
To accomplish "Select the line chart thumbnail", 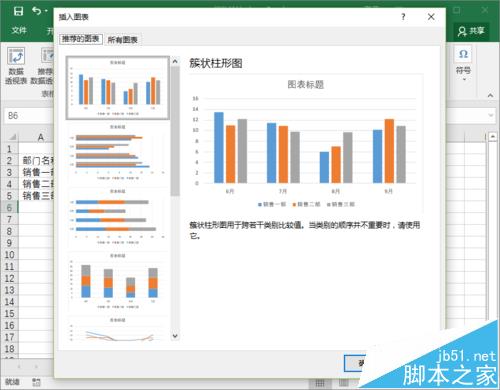I will coord(118,329).
